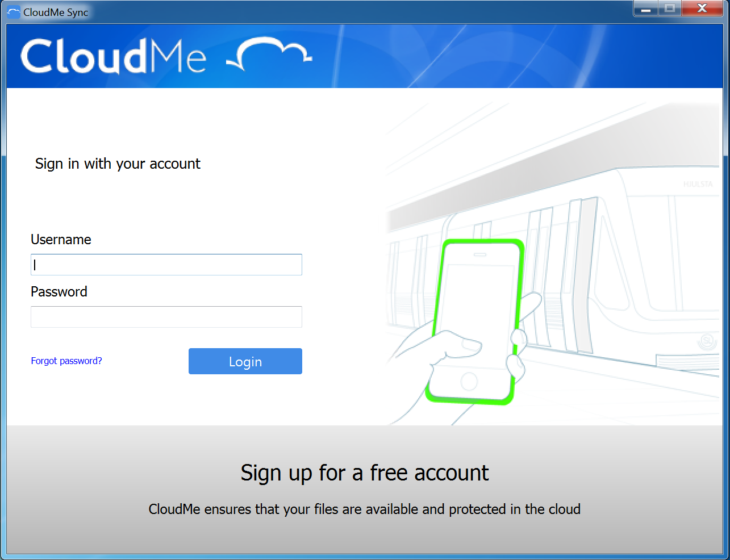
Task: Click into the Password text box
Action: [166, 317]
